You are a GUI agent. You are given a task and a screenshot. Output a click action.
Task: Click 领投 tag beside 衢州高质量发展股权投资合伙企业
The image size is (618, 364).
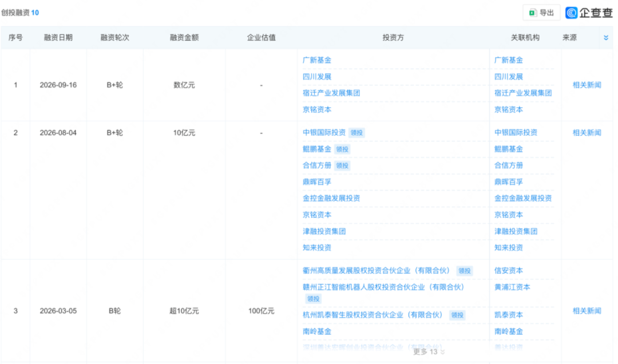coord(464,271)
